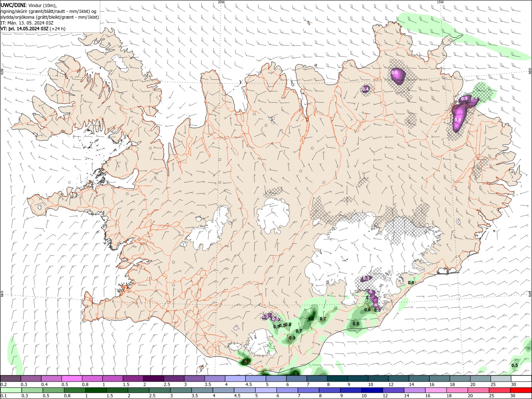Image resolution: width=532 pixels, height=399 pixels.
Task: Click the 0.5 value in the bottom-right sea area
Action: (x=515, y=365)
